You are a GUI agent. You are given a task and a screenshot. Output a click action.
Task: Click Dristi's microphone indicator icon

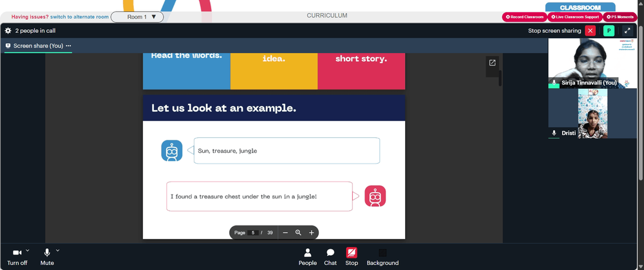coord(554,133)
